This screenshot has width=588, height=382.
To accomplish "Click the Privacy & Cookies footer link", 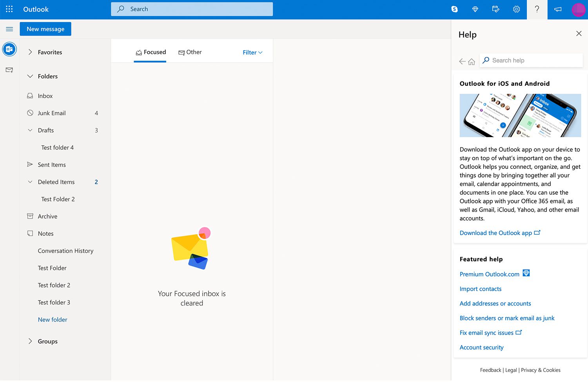I will click(x=541, y=370).
